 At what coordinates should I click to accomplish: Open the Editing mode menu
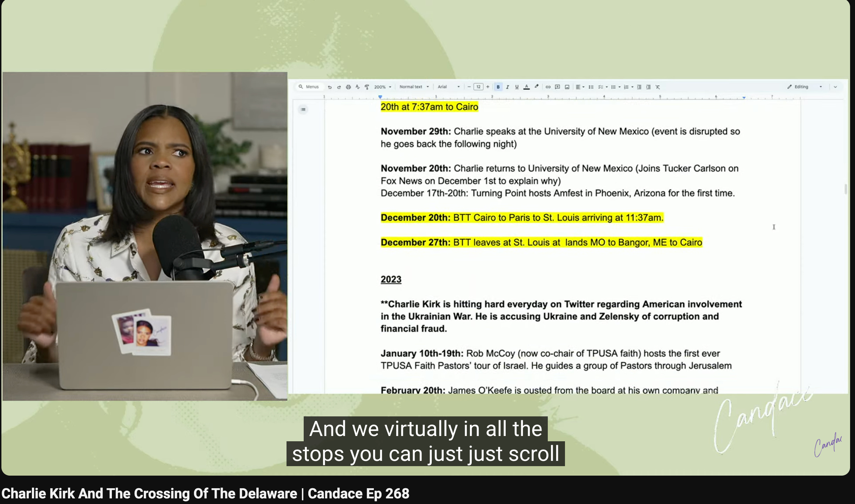804,87
